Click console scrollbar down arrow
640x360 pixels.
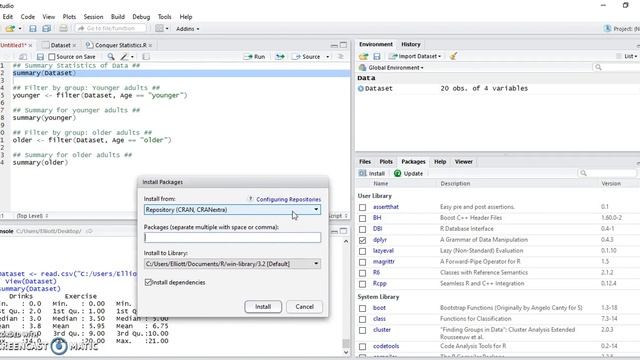tap(346, 352)
